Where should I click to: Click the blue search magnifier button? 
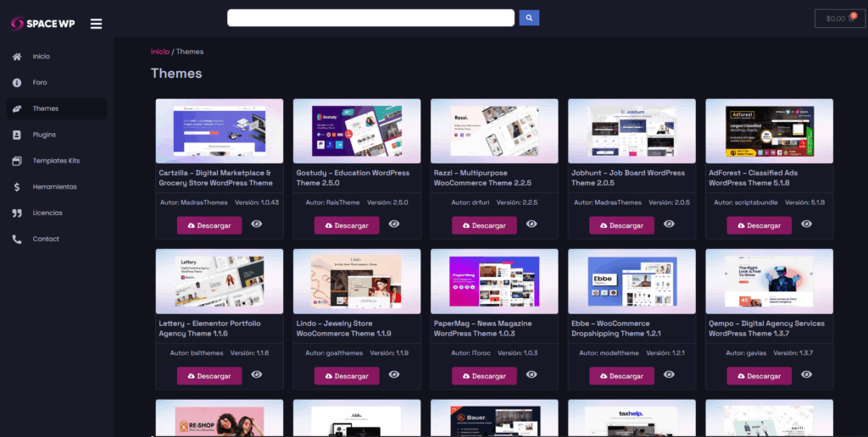pyautogui.click(x=529, y=18)
